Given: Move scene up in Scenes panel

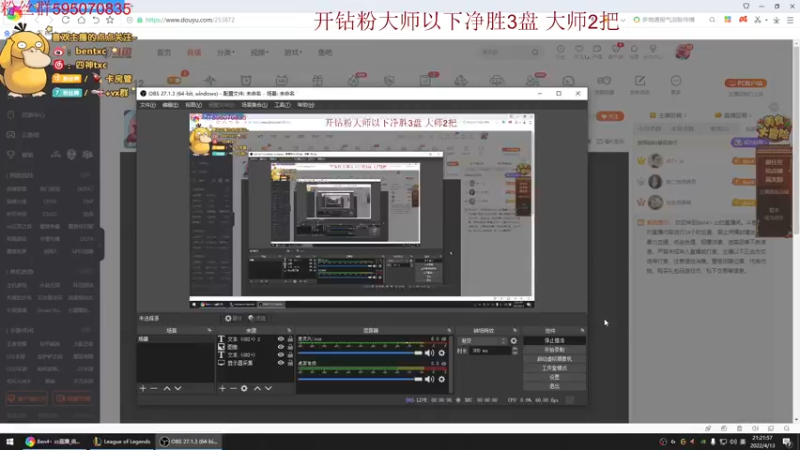Looking at the screenshot, I should [x=167, y=388].
